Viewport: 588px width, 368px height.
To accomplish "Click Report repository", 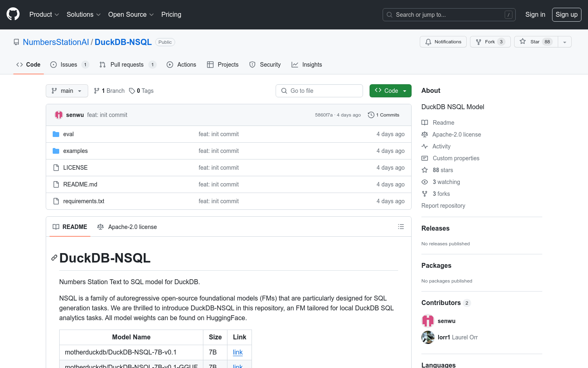I will point(443,206).
